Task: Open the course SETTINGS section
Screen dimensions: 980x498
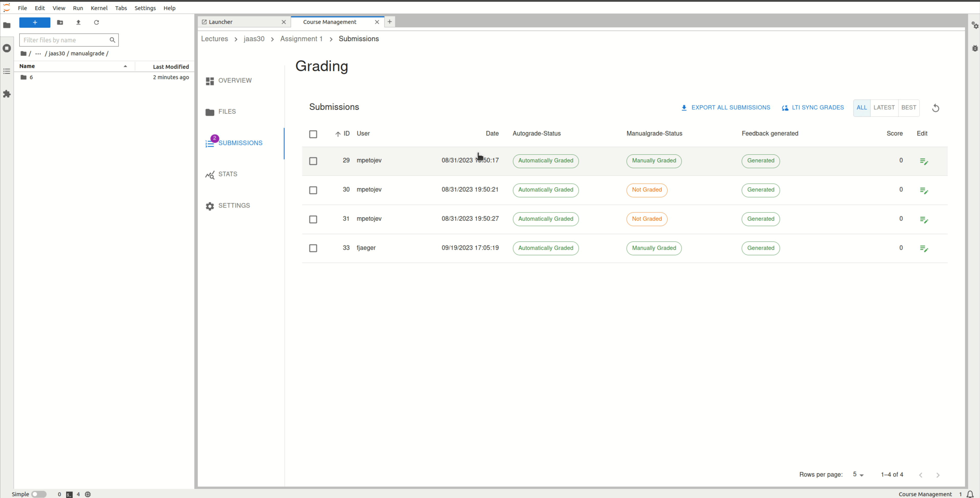Action: click(228, 206)
